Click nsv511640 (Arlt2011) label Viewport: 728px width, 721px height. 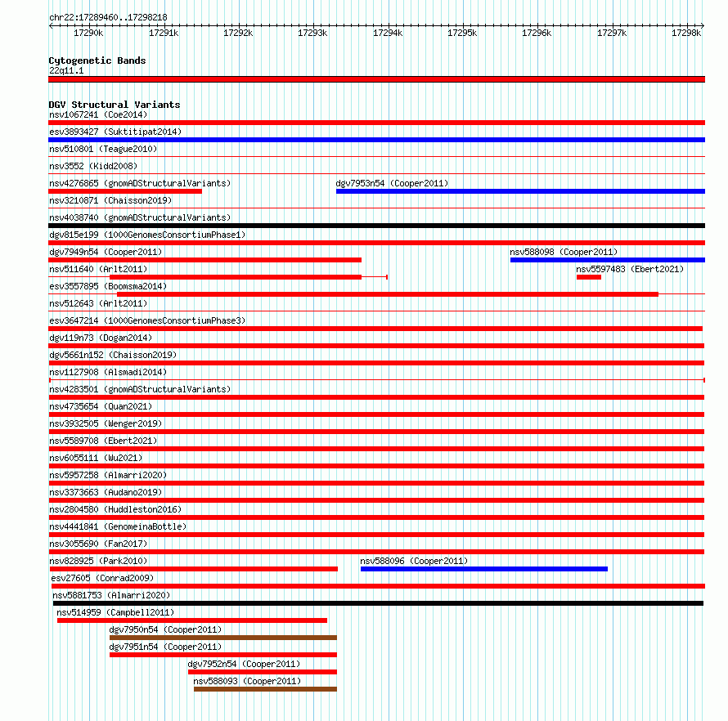point(98,269)
